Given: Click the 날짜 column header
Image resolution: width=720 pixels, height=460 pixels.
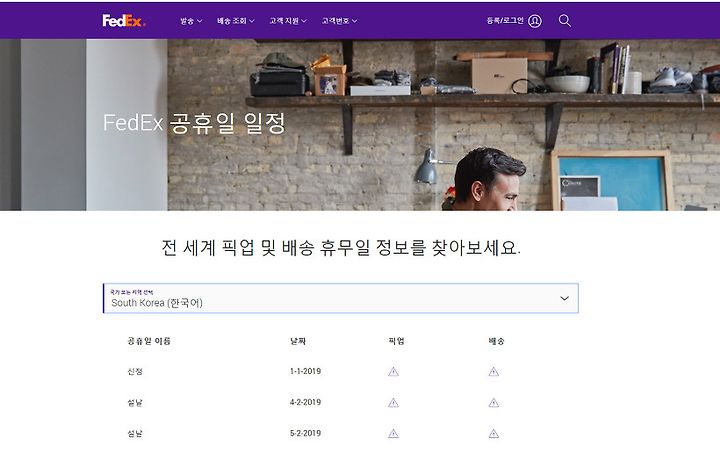Looking at the screenshot, I should pyautogui.click(x=298, y=341).
